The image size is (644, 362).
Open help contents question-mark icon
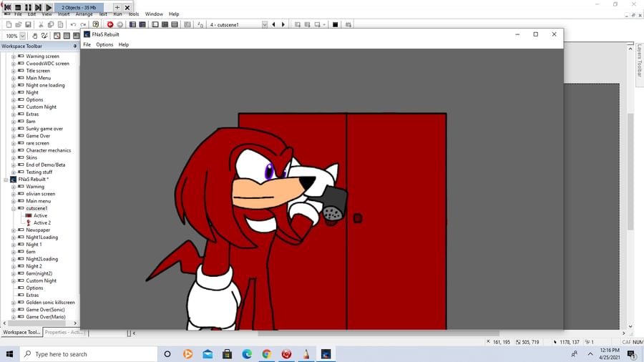click(96, 24)
